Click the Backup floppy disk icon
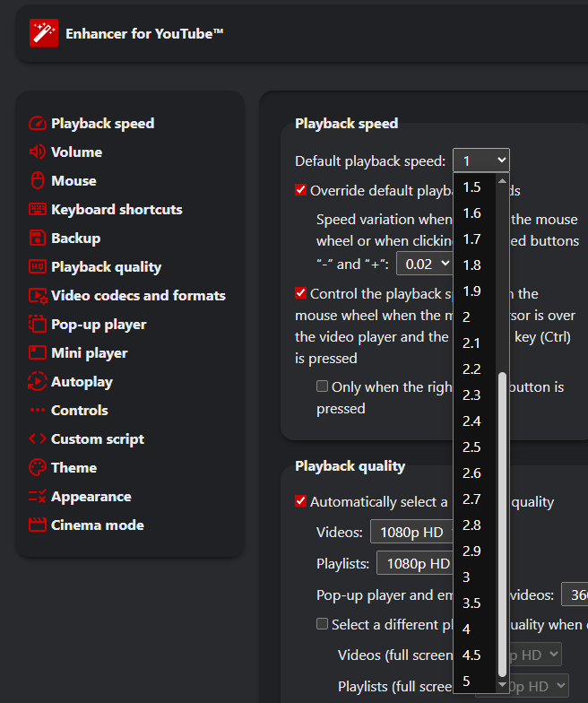This screenshot has height=703, width=588. pos(38,239)
